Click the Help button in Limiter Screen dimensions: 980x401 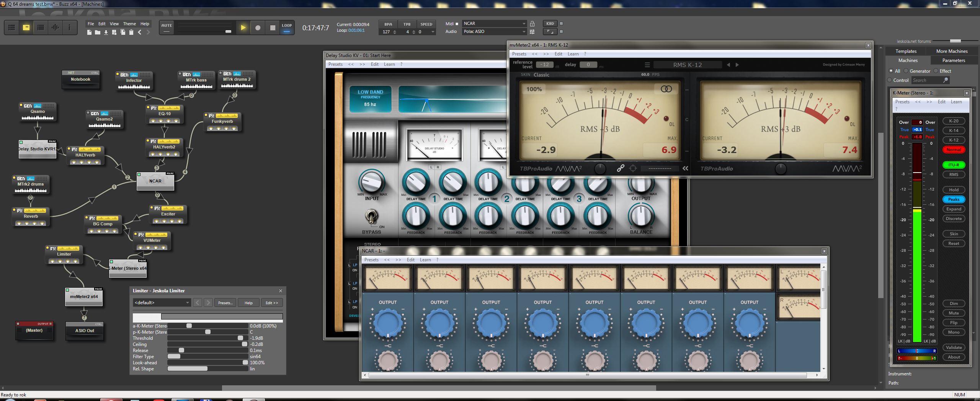point(248,303)
